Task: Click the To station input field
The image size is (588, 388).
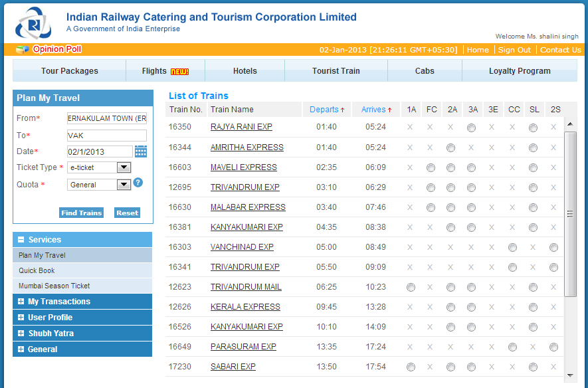Action: tap(106, 136)
